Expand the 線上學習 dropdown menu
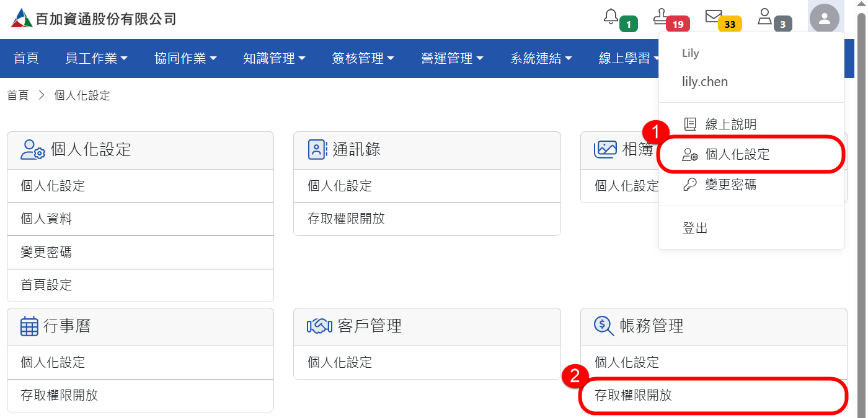 coord(629,58)
